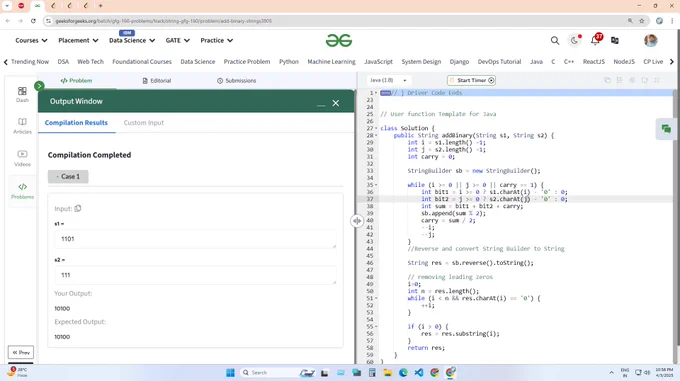Collapse class Solution fold arrow at line 27
680x381 pixels.
[x=376, y=128]
